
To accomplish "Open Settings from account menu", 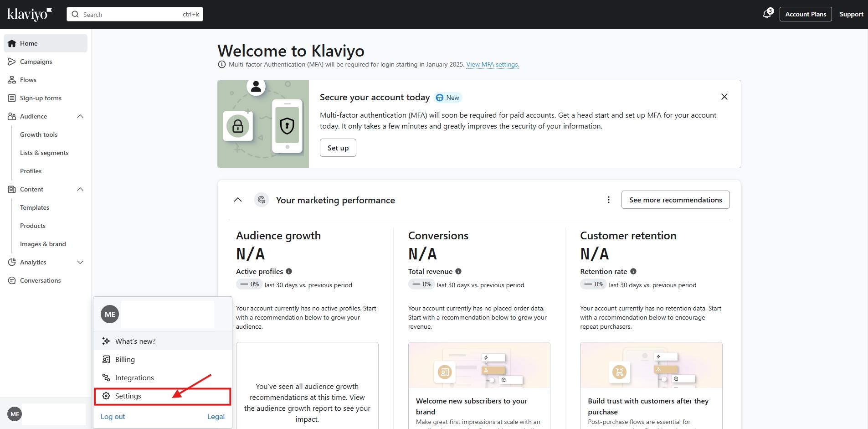I will (x=163, y=396).
